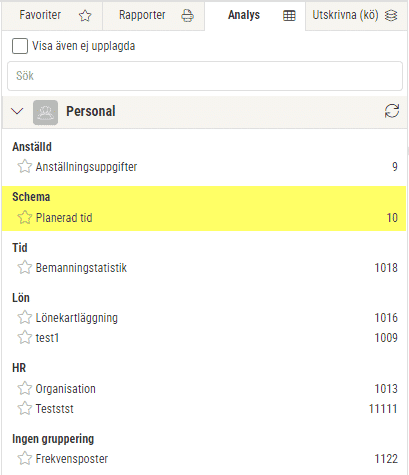Star the Bemanningstatistik analysis
This screenshot has height=475, width=409.
point(24,267)
